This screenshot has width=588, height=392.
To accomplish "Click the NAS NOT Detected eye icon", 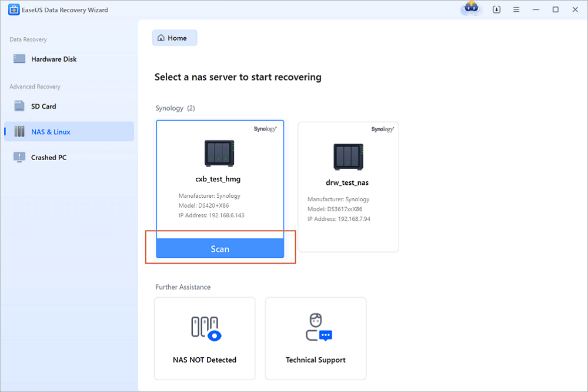I will (x=206, y=328).
